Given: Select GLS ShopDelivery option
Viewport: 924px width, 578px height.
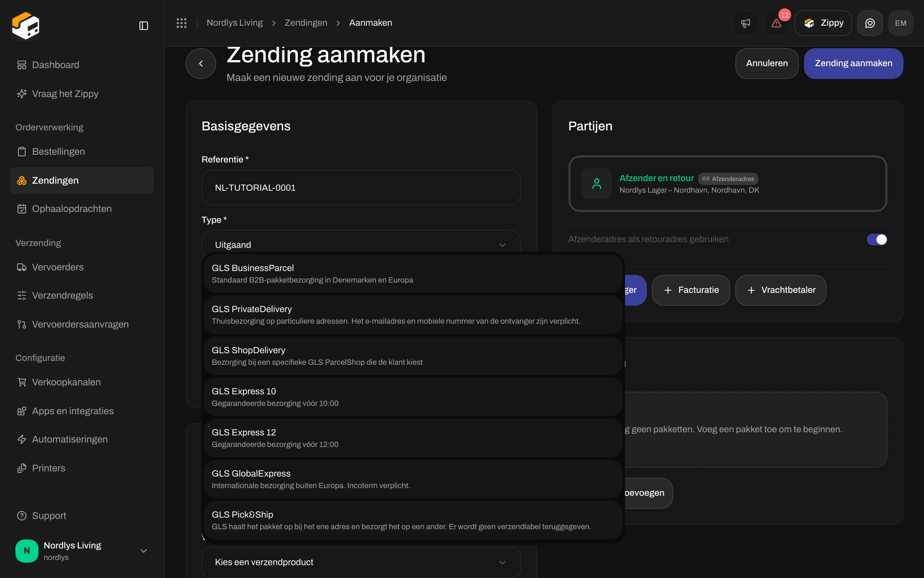Looking at the screenshot, I should tap(413, 356).
